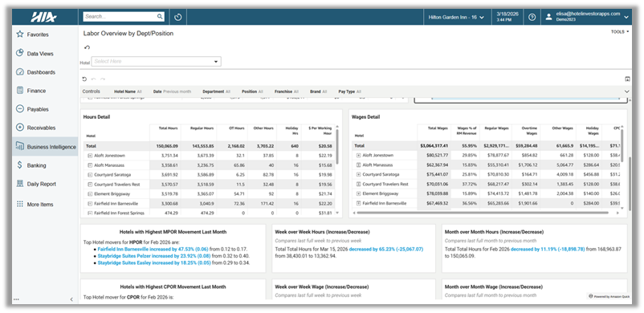644x313 pixels.
Task: Expand user account menu chevron
Action: click(626, 17)
